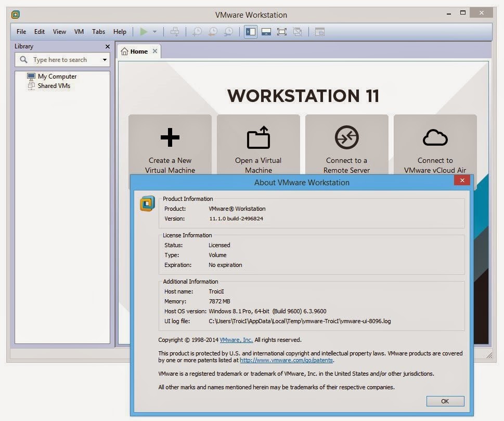Click the Connect to a Remote Server tile
The image size is (504, 421).
click(x=346, y=145)
